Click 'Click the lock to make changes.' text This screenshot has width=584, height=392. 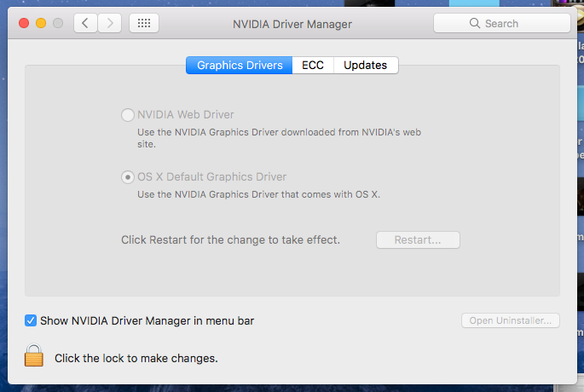136,358
